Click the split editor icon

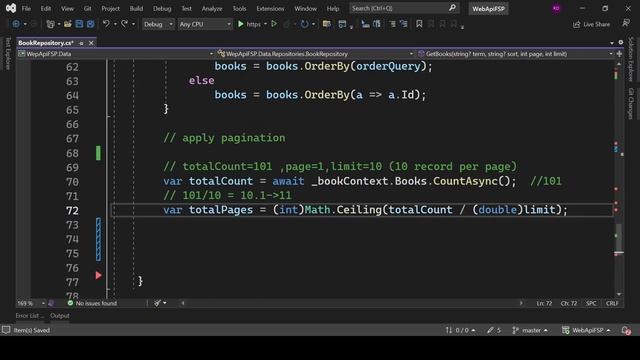619,54
